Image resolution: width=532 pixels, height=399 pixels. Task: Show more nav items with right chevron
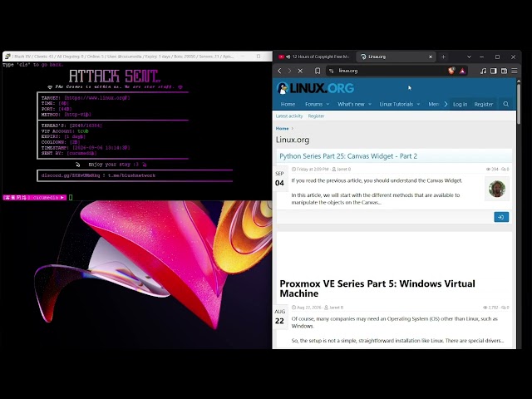point(446,104)
